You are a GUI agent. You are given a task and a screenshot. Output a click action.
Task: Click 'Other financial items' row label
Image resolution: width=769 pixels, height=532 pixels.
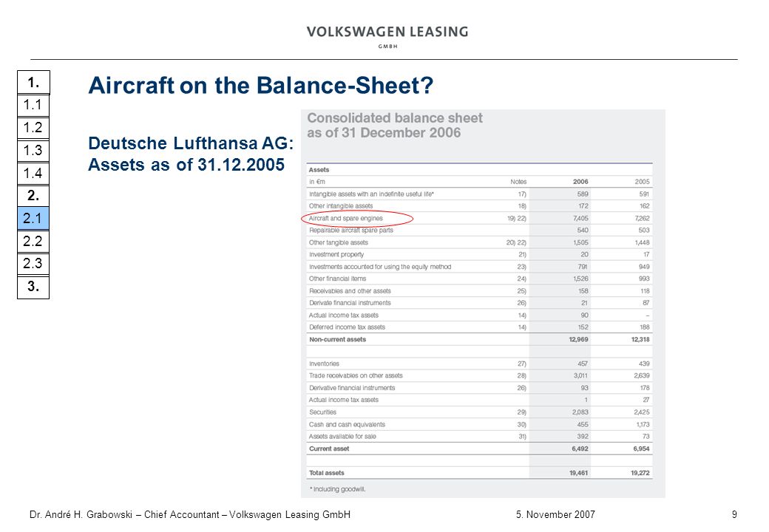337,279
